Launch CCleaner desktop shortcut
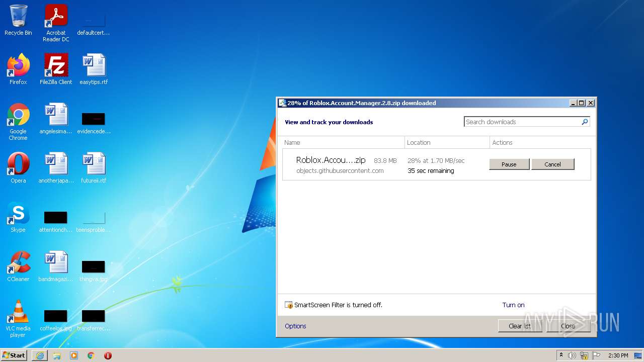Image resolution: width=644 pixels, height=362 pixels. [x=18, y=266]
